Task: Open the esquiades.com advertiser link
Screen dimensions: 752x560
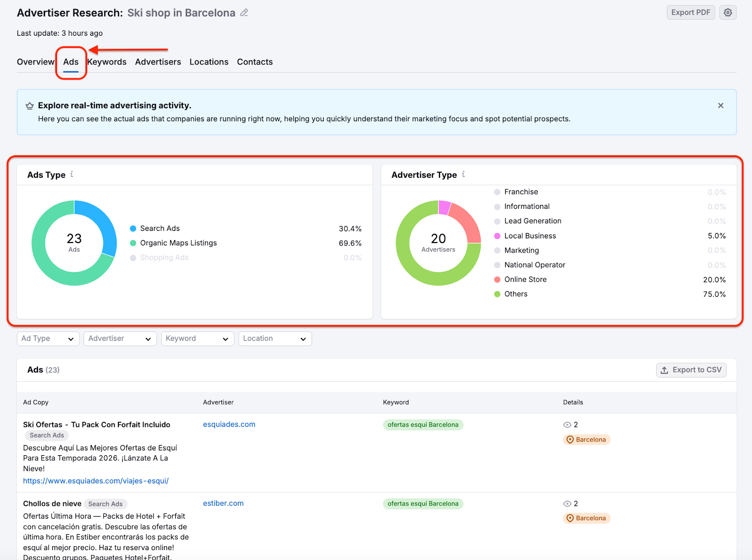Action: coord(229,424)
